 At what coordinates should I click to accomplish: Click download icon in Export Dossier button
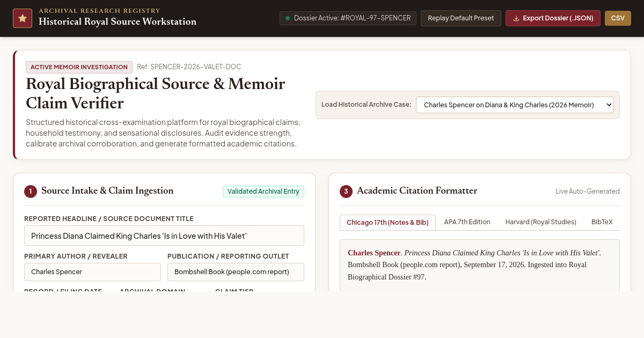tap(516, 18)
